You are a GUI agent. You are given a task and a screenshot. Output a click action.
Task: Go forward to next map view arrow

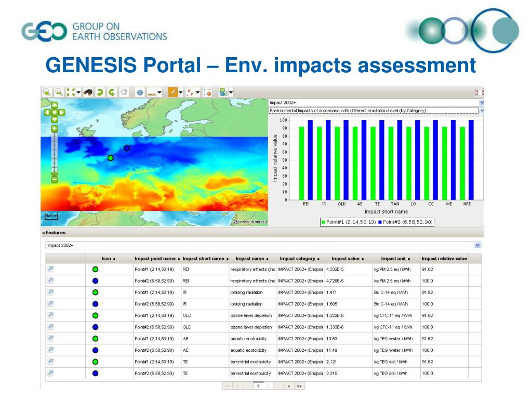click(112, 92)
